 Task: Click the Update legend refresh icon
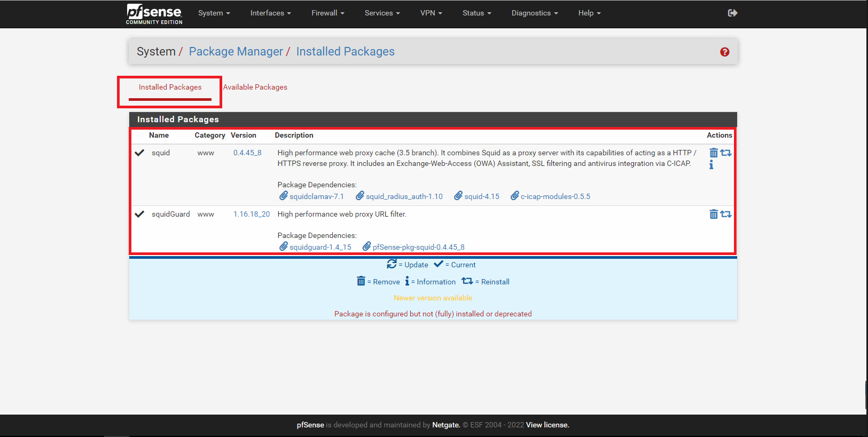(392, 264)
